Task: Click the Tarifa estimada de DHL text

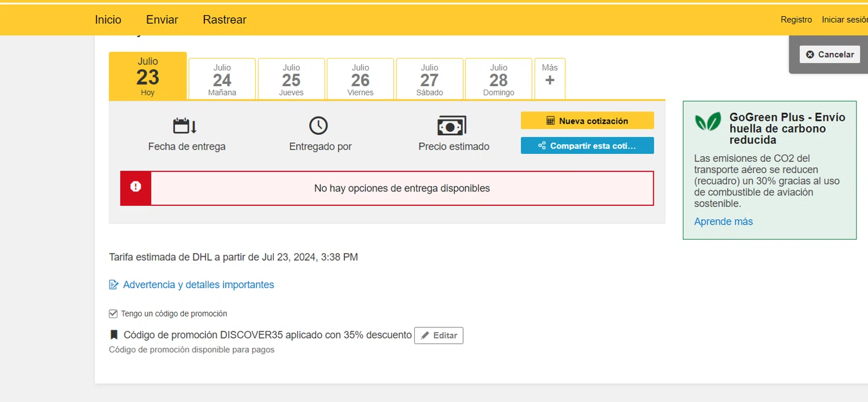Action: coord(233,257)
